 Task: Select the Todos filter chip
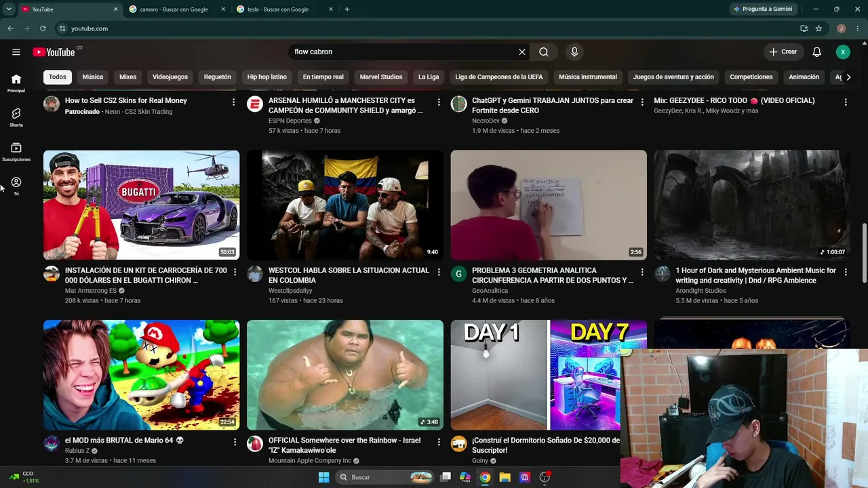click(58, 77)
